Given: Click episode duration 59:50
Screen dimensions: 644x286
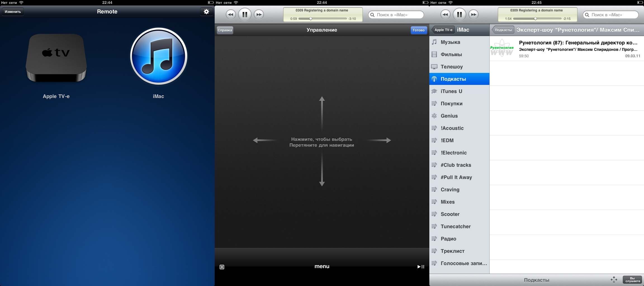Looking at the screenshot, I should tap(524, 56).
